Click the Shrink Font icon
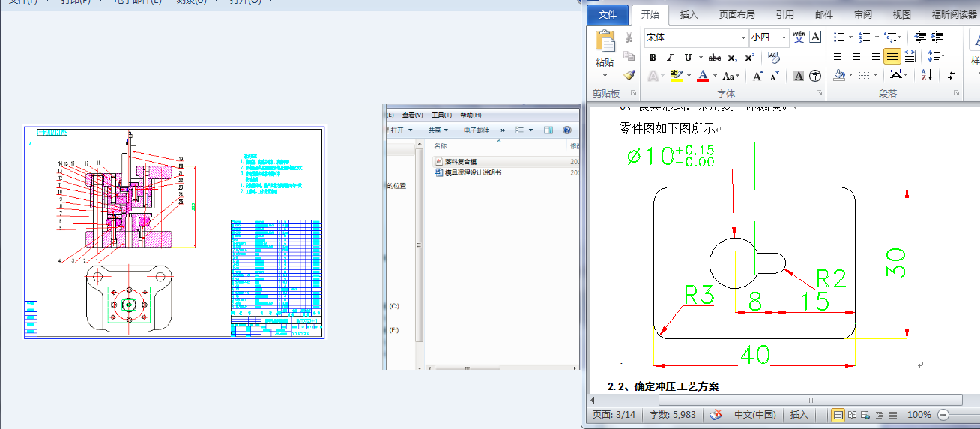The image size is (980, 429). pos(775,76)
